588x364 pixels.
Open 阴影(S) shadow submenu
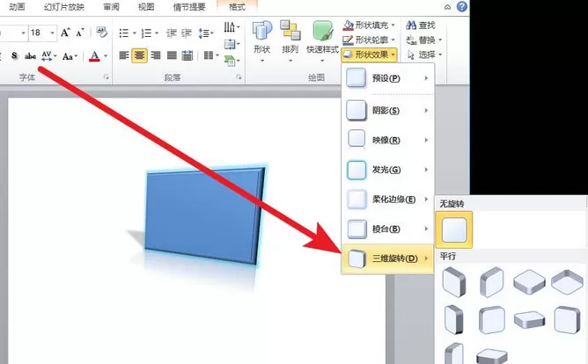click(x=388, y=111)
